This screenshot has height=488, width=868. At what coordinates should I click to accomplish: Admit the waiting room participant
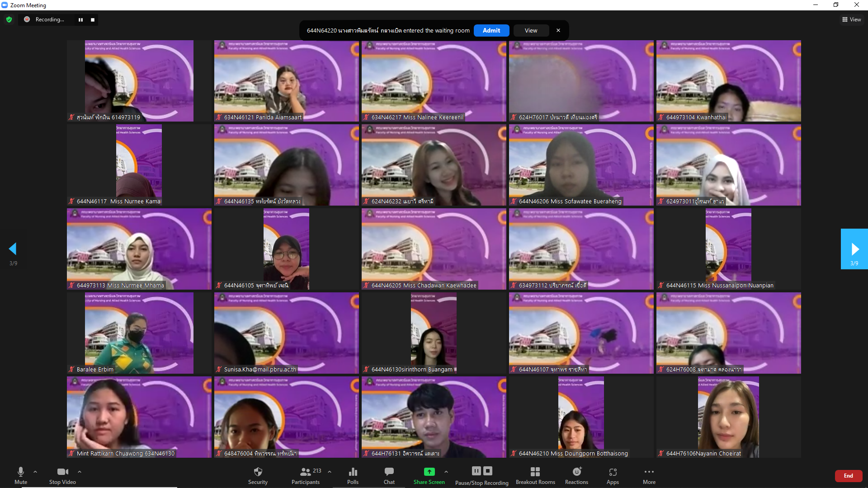tap(491, 30)
